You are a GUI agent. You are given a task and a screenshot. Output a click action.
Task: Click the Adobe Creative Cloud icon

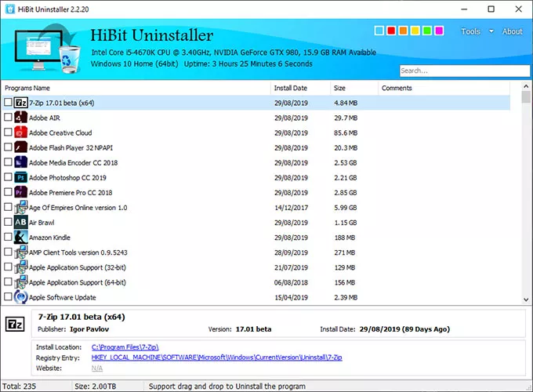pos(20,132)
